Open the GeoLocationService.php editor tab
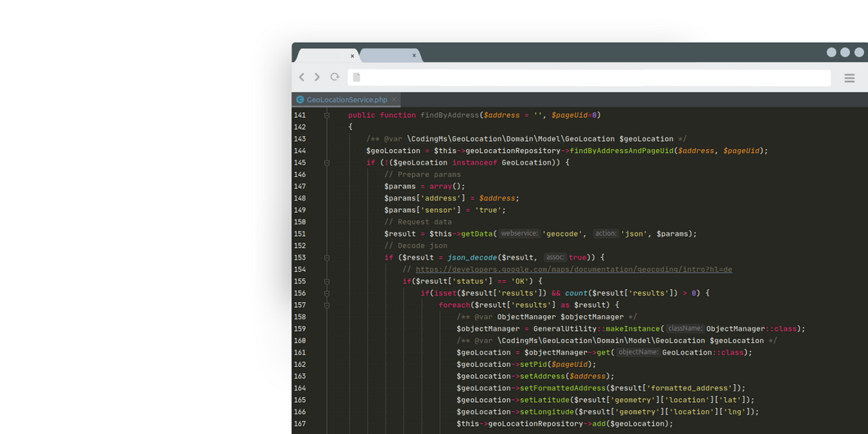Viewport: 868px width, 434px height. click(x=346, y=100)
